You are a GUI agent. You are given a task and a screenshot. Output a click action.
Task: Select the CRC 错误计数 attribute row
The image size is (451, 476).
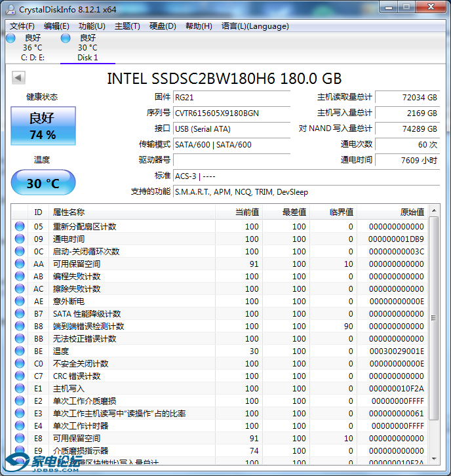(x=220, y=376)
